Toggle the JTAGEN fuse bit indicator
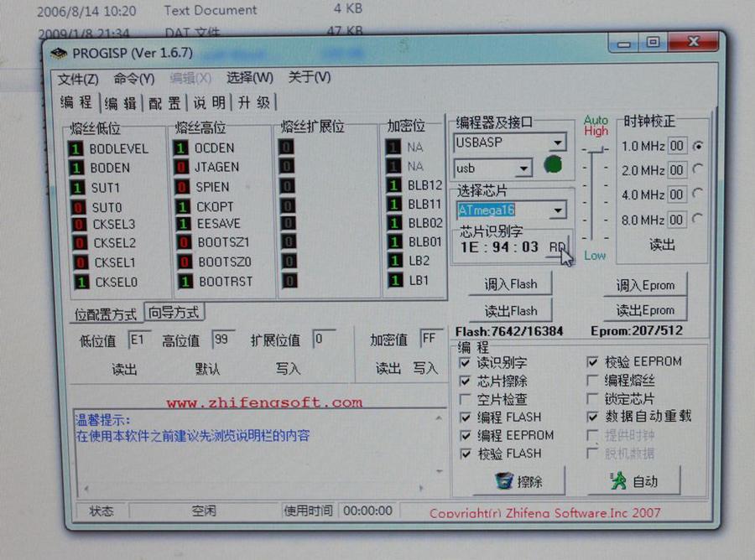The width and height of the screenshot is (755, 560). click(x=181, y=168)
